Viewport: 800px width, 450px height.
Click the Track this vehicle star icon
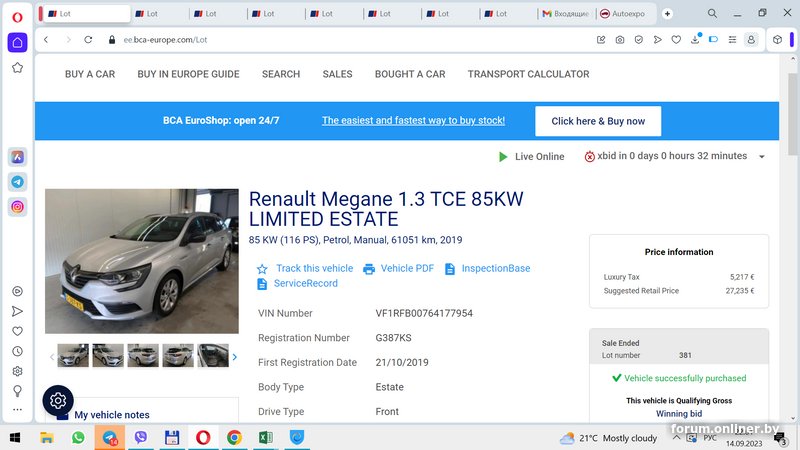[262, 269]
